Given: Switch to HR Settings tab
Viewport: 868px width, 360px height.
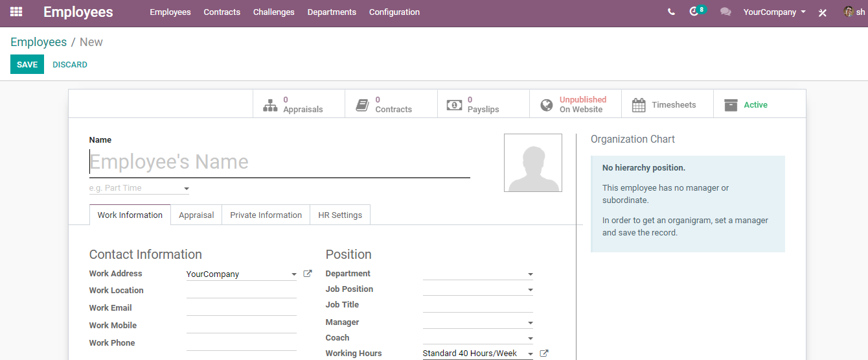Looking at the screenshot, I should (340, 215).
